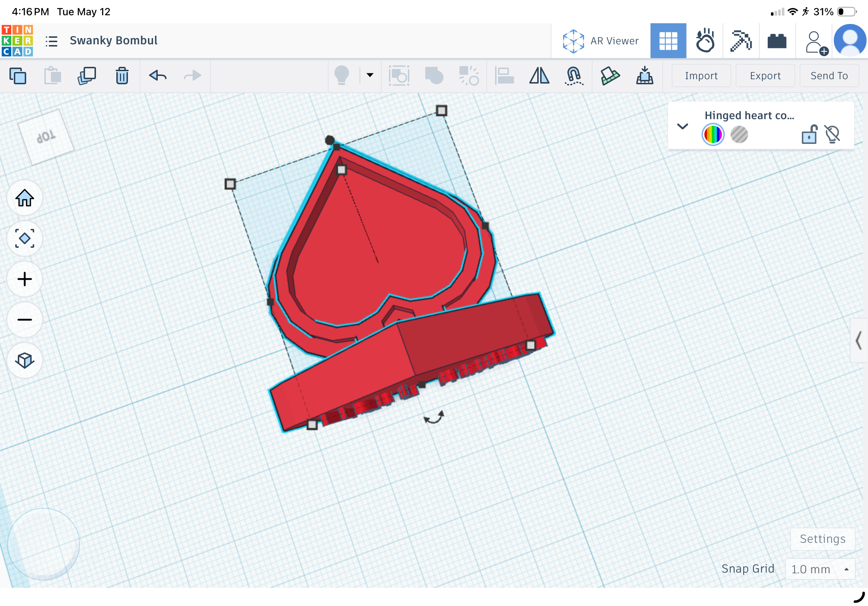Invite collaborators with add-person icon

click(817, 42)
